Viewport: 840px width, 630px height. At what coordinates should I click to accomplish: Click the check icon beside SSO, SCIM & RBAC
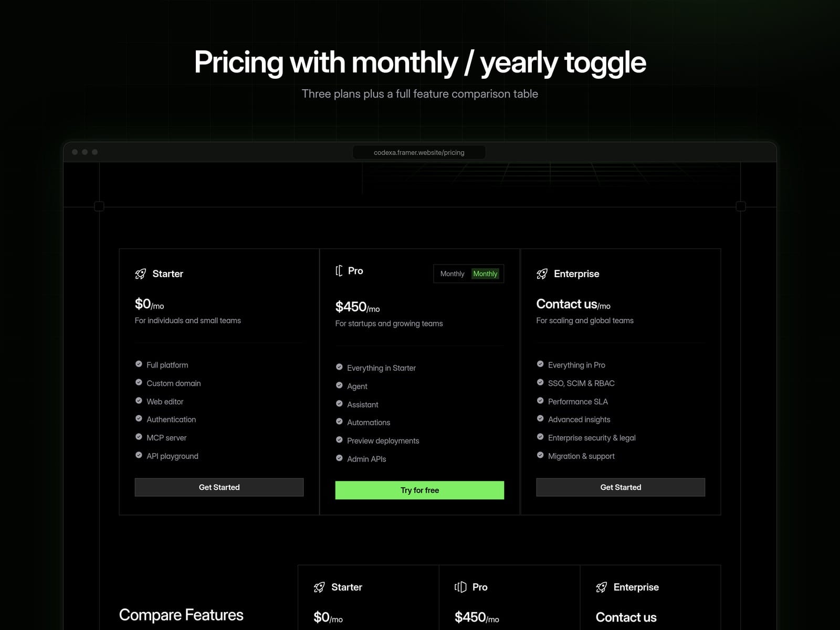[540, 383]
